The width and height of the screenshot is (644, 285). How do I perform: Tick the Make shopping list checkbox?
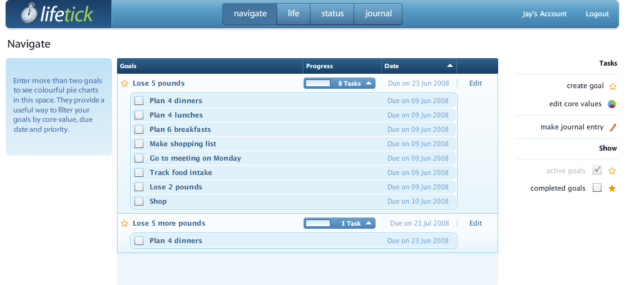click(x=139, y=144)
